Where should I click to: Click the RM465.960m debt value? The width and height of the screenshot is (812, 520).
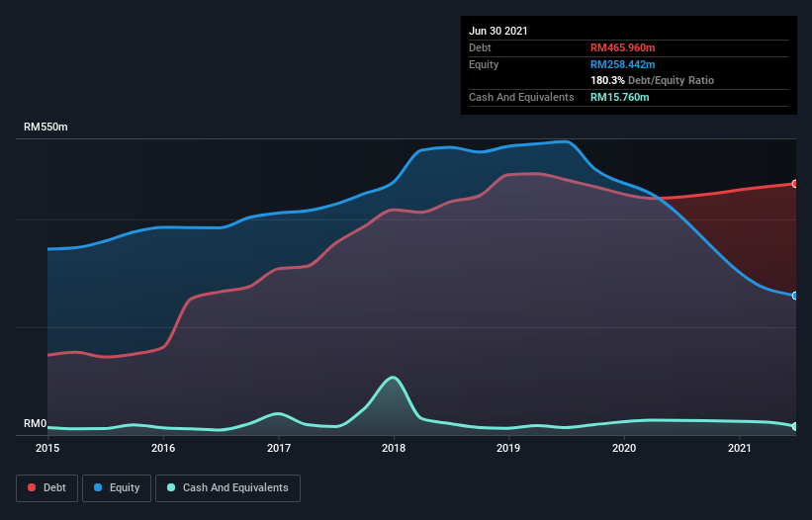(622, 47)
